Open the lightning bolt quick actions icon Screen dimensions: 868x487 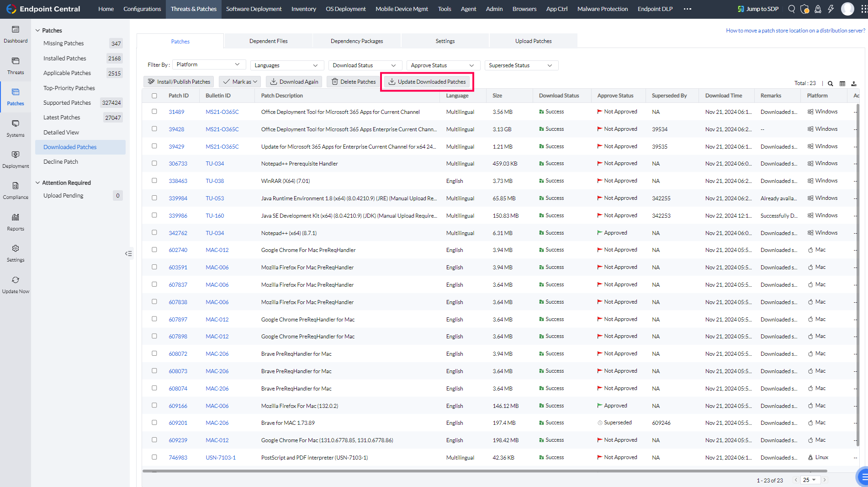click(831, 9)
